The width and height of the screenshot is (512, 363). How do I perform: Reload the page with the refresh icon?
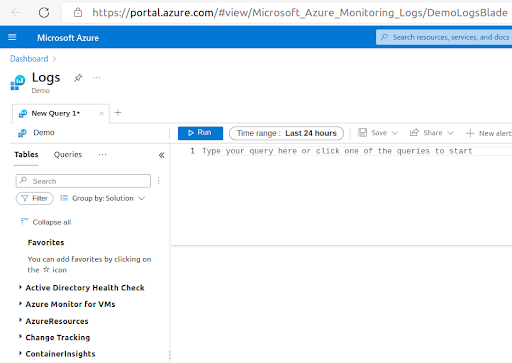point(44,13)
